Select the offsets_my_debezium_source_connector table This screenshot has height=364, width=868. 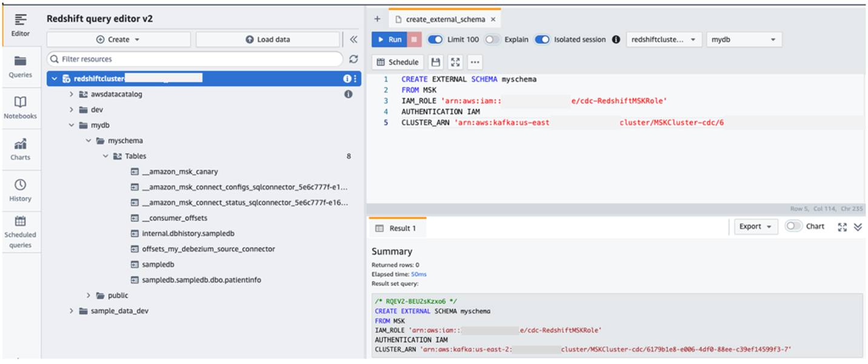tap(203, 249)
